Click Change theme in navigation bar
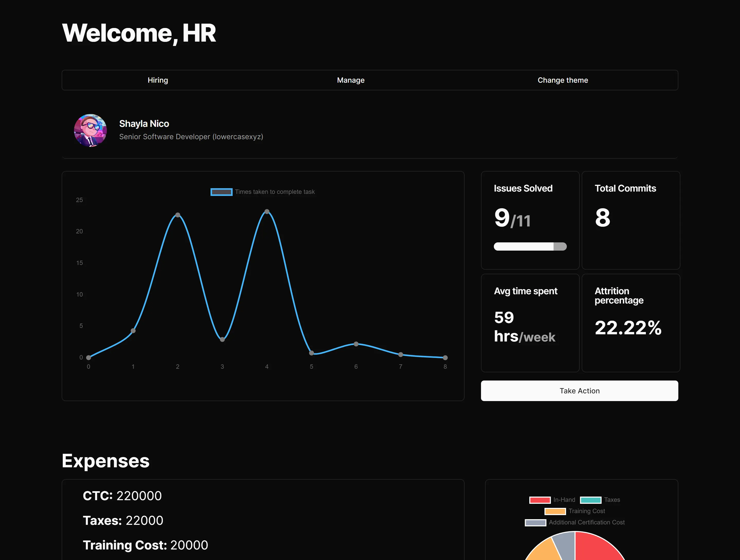 [562, 80]
